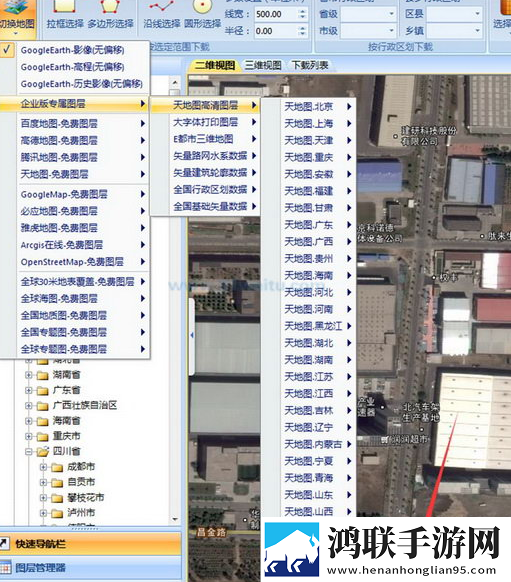Toggle GoogleEarth-影像(无偏移) checked layer
Viewport: 511px width, 582px height.
pyautogui.click(x=74, y=50)
